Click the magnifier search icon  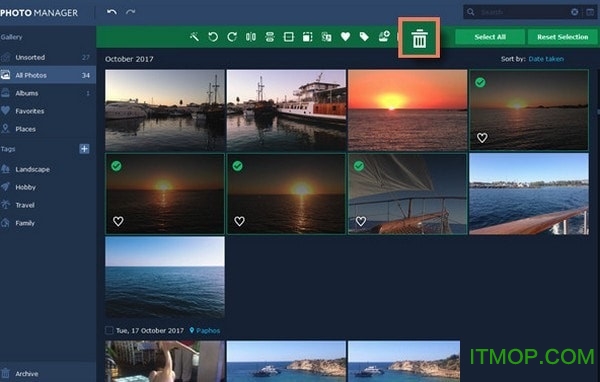[x=471, y=12]
